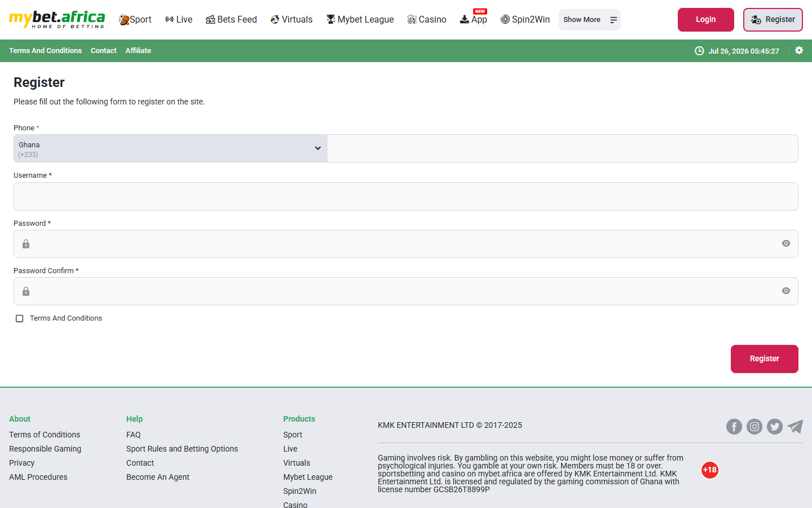Open the Facebook social icon

click(x=734, y=427)
